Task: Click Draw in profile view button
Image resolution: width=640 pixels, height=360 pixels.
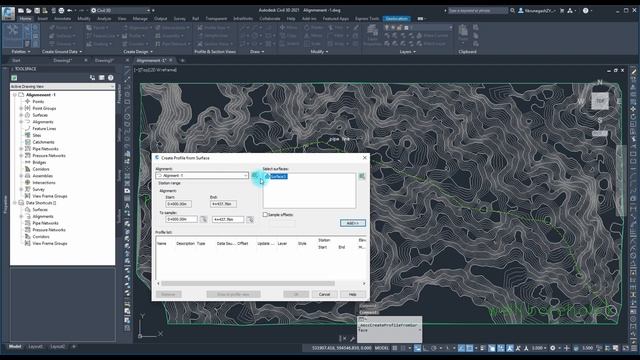Action: click(x=233, y=294)
